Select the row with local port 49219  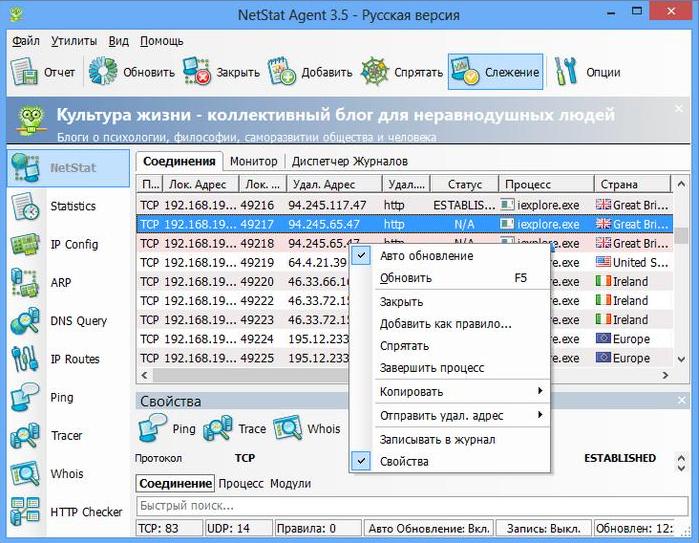coord(404,263)
